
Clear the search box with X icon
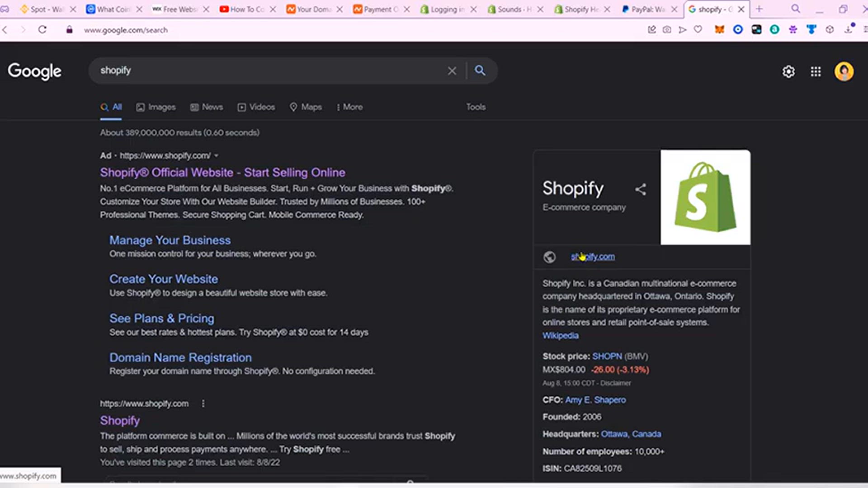[x=452, y=71]
